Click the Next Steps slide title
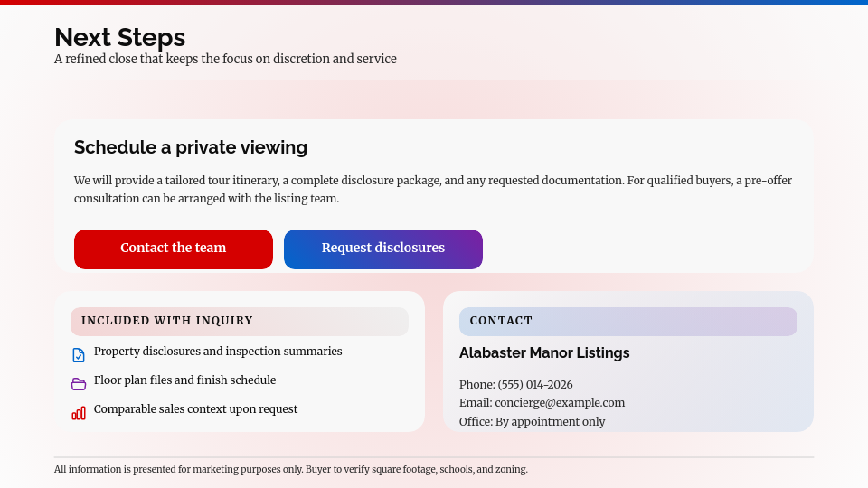This screenshot has height=488, width=868. [119, 37]
